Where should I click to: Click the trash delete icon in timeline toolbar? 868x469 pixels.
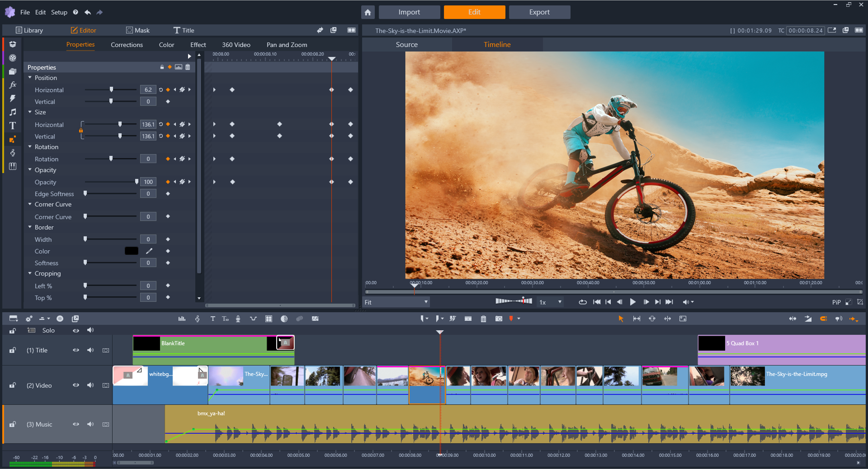pyautogui.click(x=483, y=319)
